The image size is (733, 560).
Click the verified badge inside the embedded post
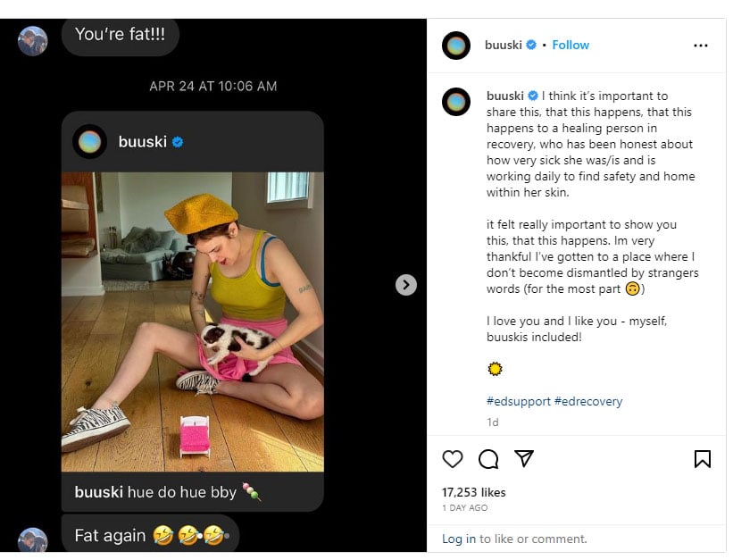click(177, 140)
